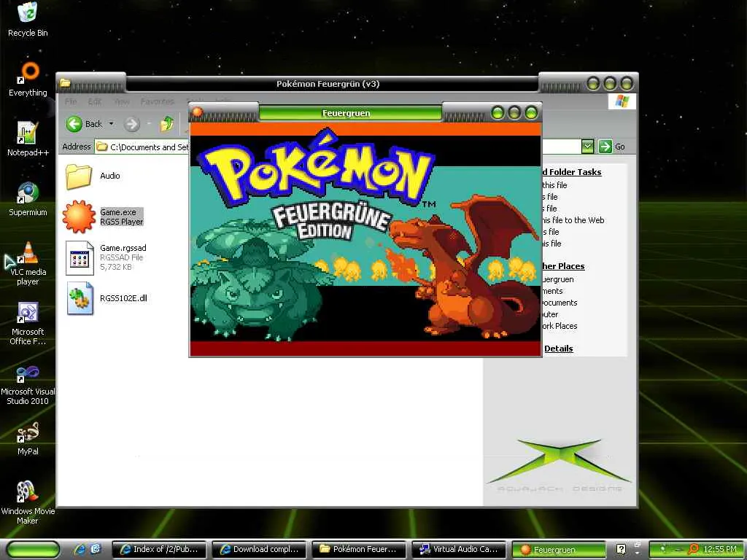Click the 'uergruen' link under Other Places

pyautogui.click(x=558, y=279)
